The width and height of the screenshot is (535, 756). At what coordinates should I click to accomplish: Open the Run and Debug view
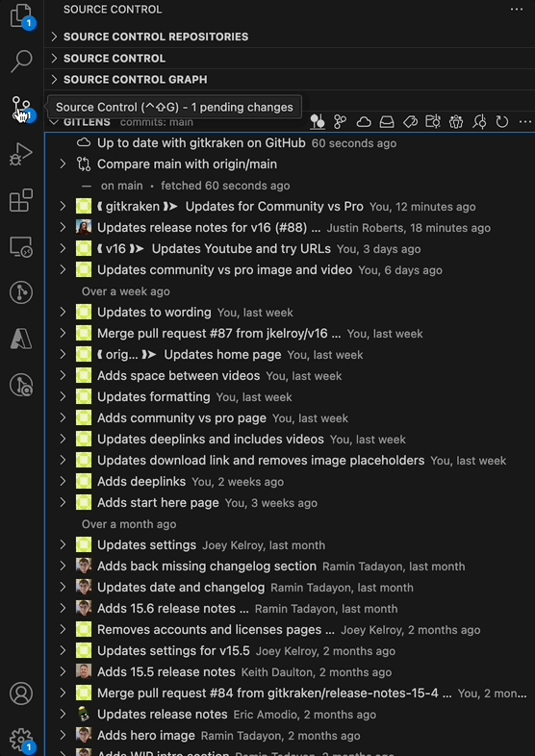(21, 154)
